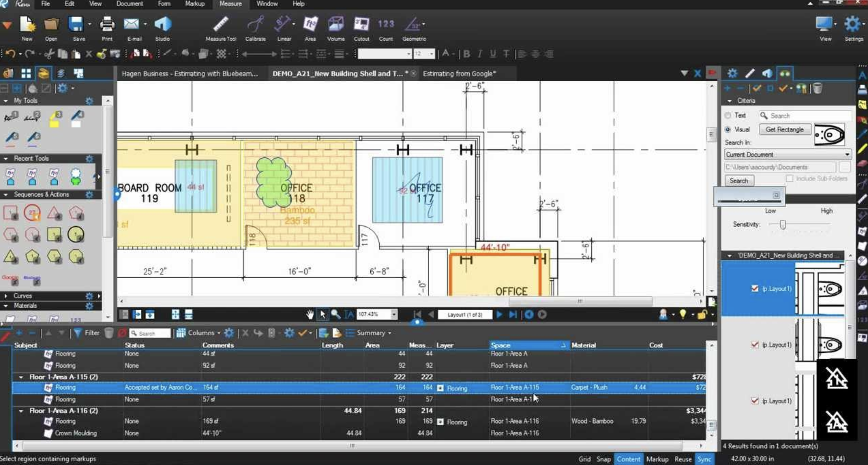Click the Get Rectangle button
The width and height of the screenshot is (868, 465).
[x=785, y=129]
